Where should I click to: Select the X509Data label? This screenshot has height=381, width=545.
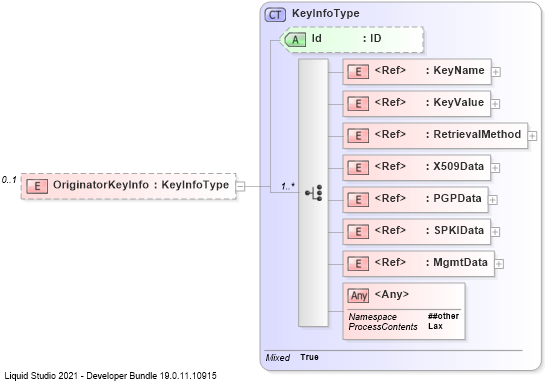tap(458, 166)
